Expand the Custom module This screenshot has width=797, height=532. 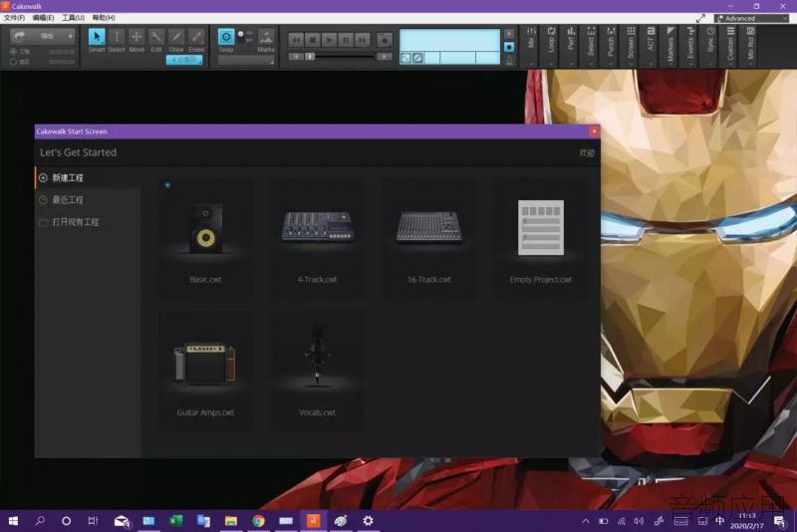point(730,46)
